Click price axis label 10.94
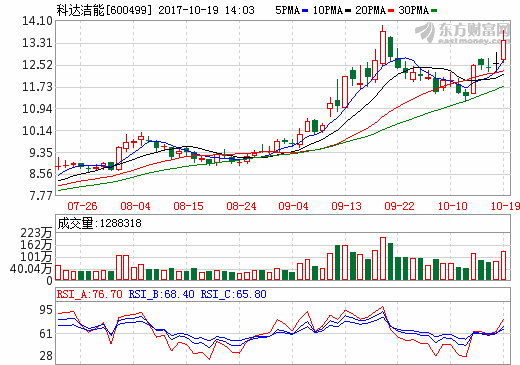The width and height of the screenshot is (520, 365). click(37, 109)
